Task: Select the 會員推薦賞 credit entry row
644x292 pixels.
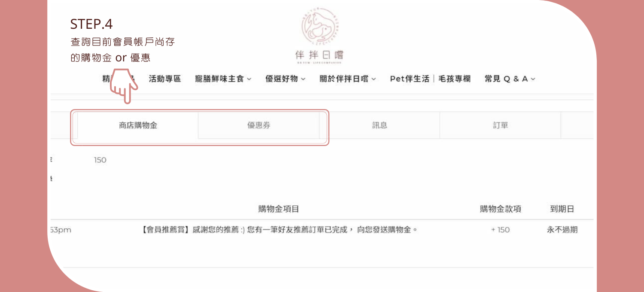Action: [279, 230]
